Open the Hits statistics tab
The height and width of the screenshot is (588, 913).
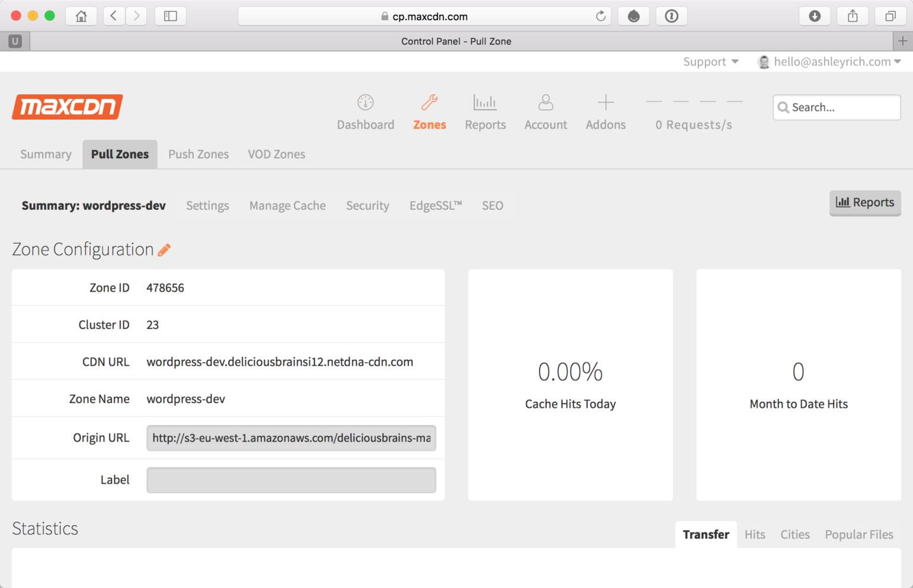754,534
